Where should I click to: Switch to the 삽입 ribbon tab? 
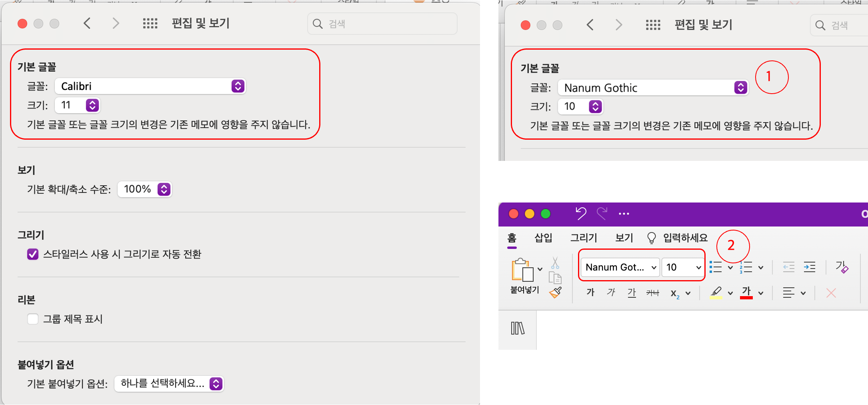pos(543,238)
